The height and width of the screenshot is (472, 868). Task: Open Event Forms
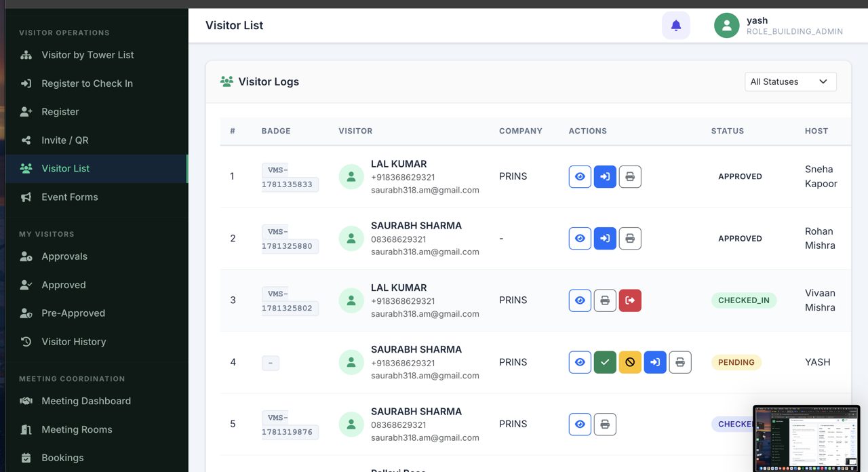click(x=97, y=197)
